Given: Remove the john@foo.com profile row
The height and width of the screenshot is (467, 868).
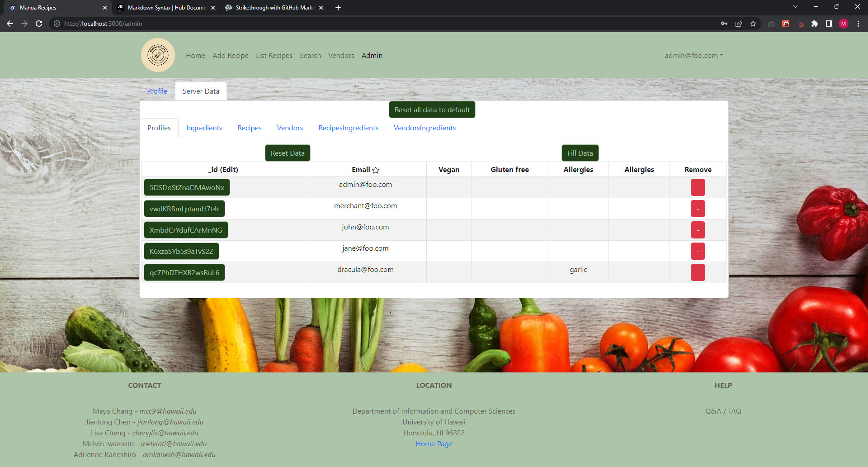Looking at the screenshot, I should tap(698, 230).
